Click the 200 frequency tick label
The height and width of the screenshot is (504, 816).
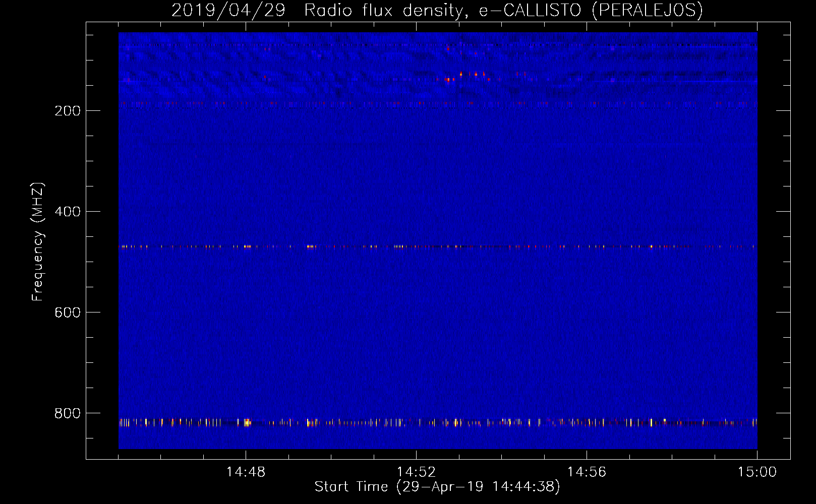pyautogui.click(x=68, y=111)
